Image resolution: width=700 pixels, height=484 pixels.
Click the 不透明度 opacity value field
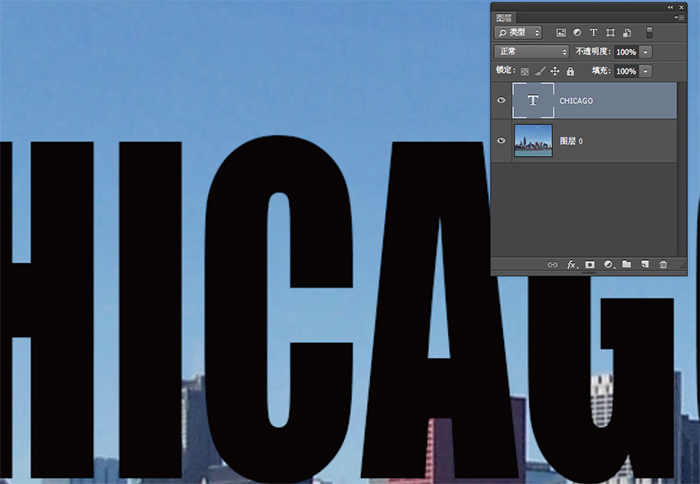coord(626,52)
